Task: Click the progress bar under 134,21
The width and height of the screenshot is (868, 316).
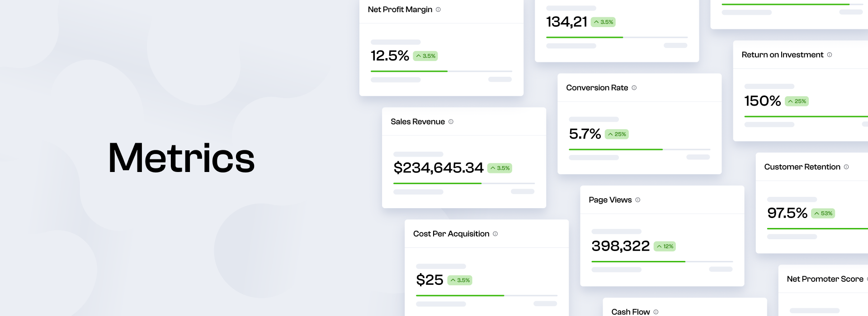Action: pos(617,37)
